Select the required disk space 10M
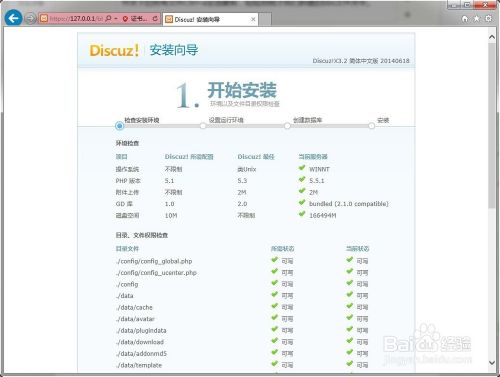The width and height of the screenshot is (500, 377). pyautogui.click(x=171, y=216)
